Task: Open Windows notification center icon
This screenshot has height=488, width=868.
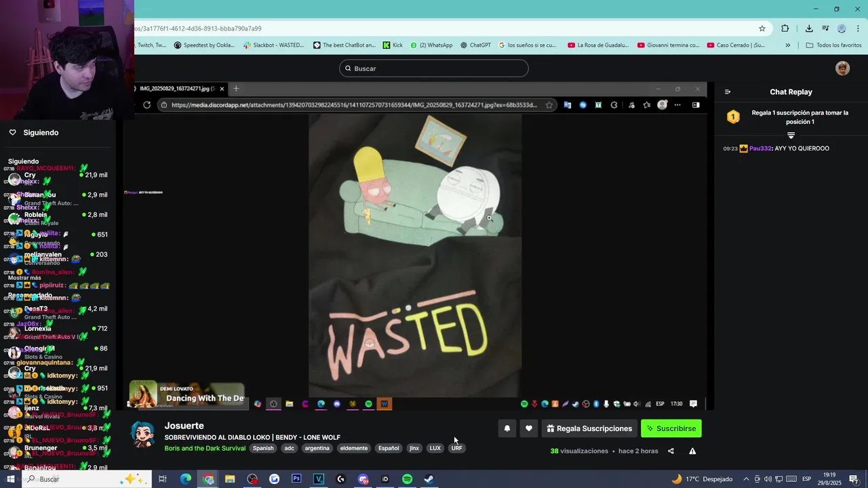Action: point(854,479)
